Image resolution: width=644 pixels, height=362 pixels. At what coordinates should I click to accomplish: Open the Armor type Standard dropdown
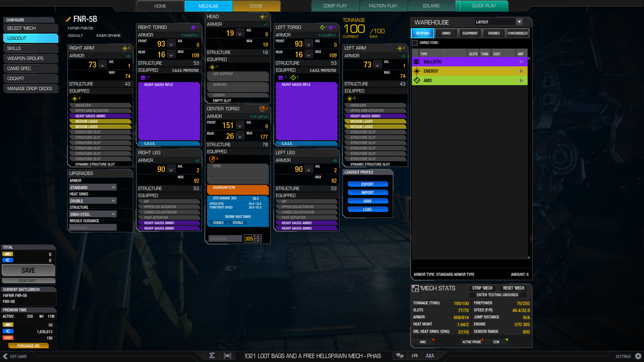(93, 188)
